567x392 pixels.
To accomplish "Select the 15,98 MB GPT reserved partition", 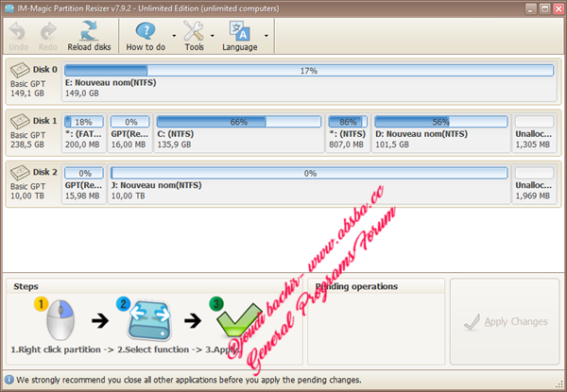I will (84, 184).
